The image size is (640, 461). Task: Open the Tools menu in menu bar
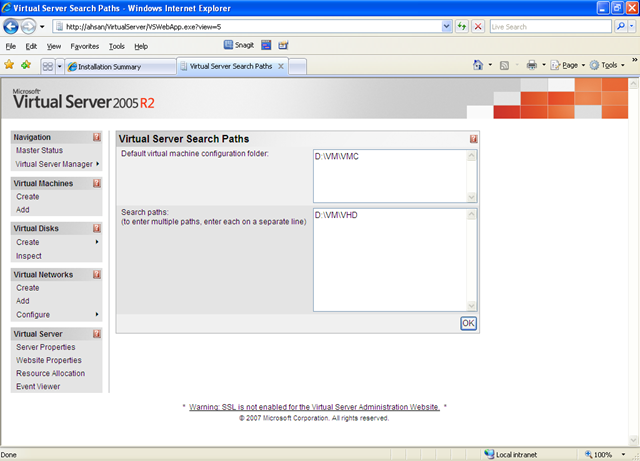[117, 47]
